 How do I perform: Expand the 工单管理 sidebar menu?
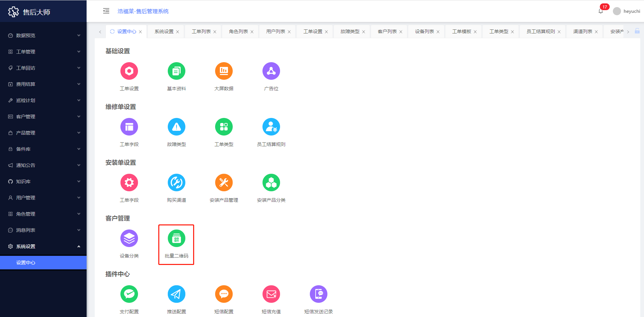pos(43,52)
